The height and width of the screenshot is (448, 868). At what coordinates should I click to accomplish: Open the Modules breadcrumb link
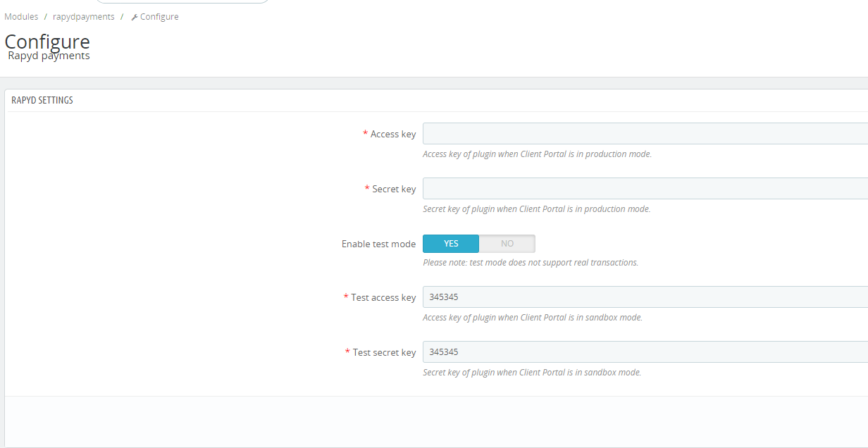21,17
